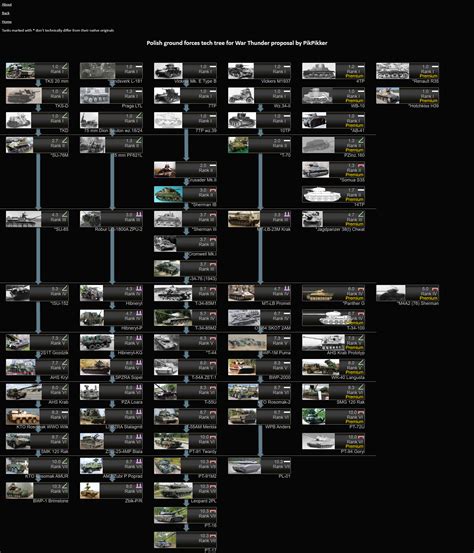The image size is (474, 553).
Task: Click the PT-16 tank card
Action: [185, 515]
